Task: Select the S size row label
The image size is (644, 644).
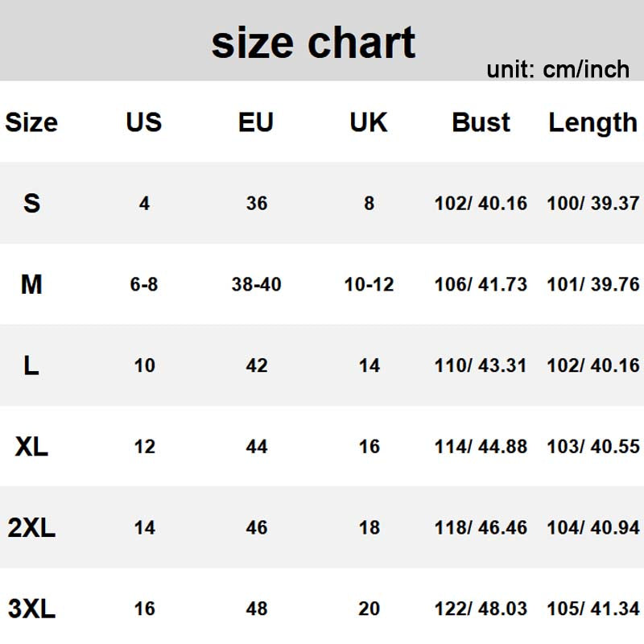Action: point(31,203)
